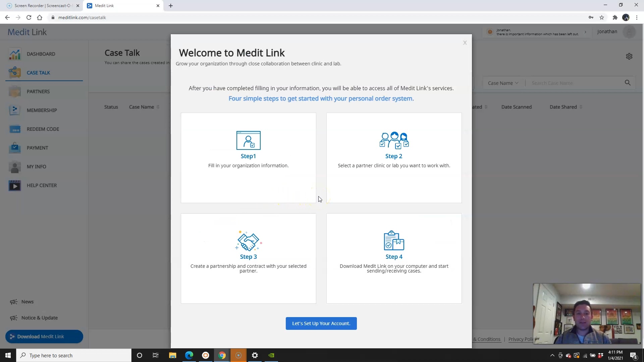The image size is (644, 362).
Task: Open the Conditions footer link
Action: pyautogui.click(x=487, y=339)
